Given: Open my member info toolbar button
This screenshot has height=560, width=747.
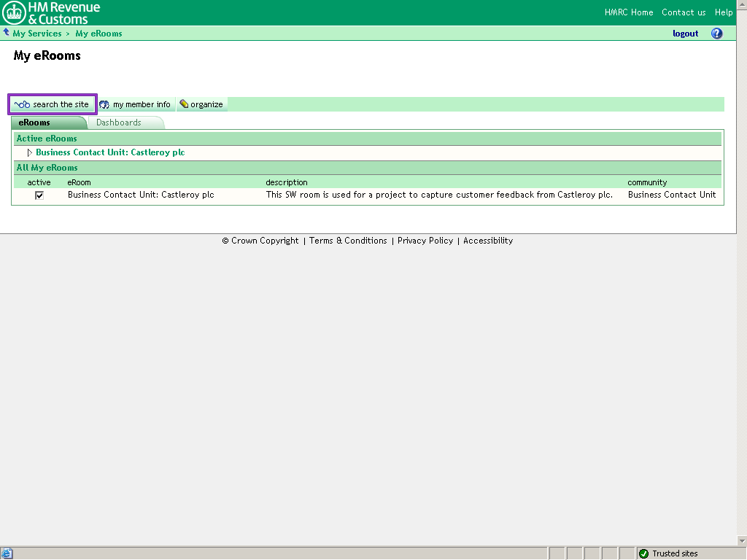Looking at the screenshot, I should click(x=135, y=104).
